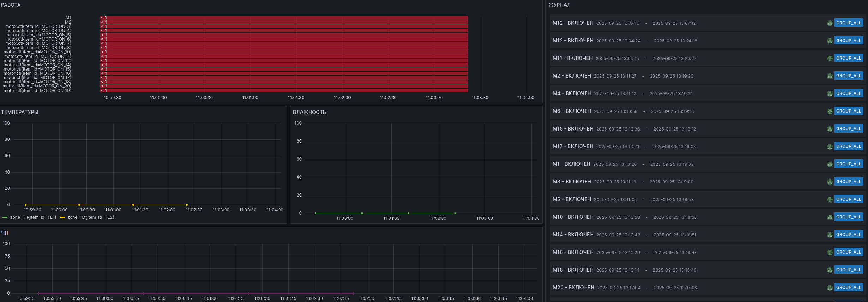Open the ТЕМПЕРАТУРЫ panel title menu
Screen dimensions: 868x302
click(20, 112)
